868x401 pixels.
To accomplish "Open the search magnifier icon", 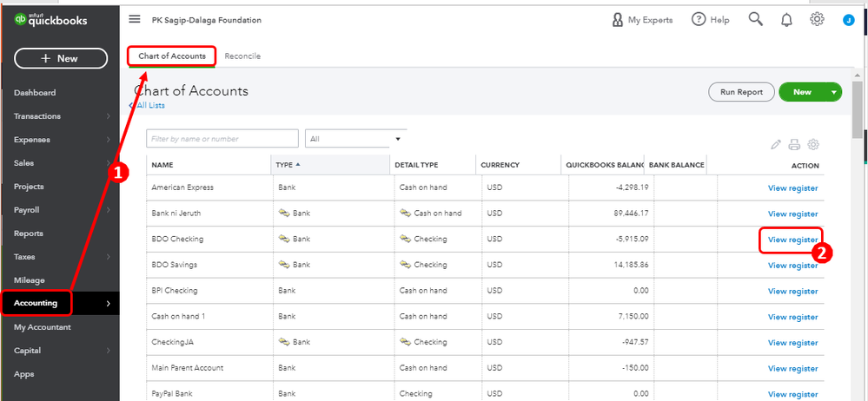I will tap(756, 20).
